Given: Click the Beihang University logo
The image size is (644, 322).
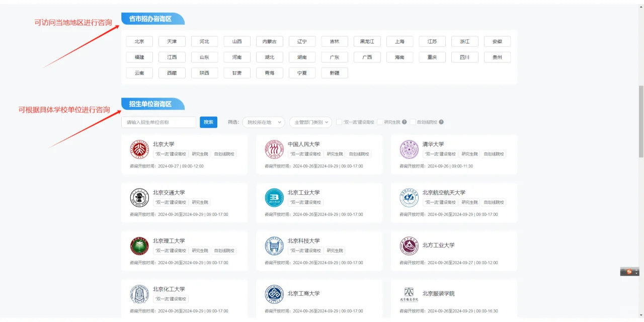Looking at the screenshot, I should [409, 197].
